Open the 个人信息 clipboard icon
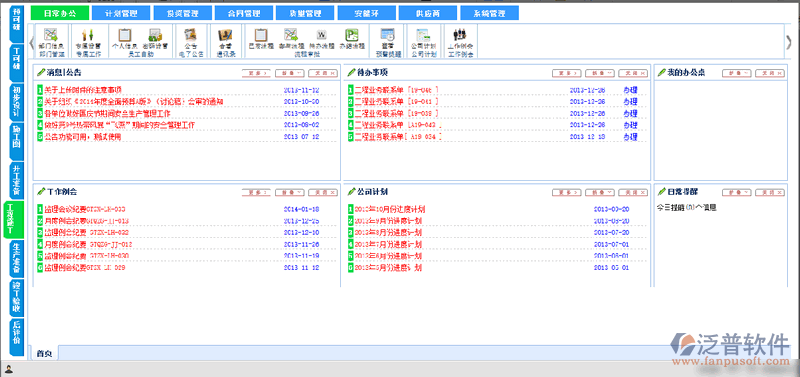The image size is (800, 377). [125, 35]
